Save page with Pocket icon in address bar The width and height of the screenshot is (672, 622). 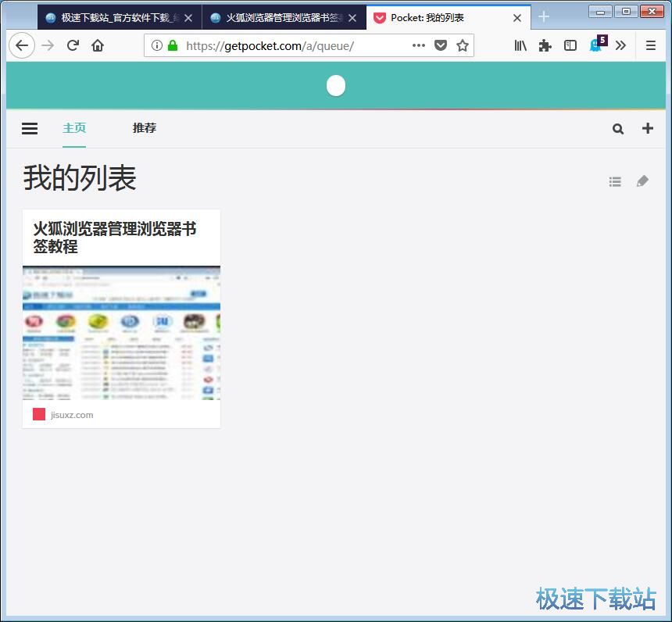coord(441,45)
